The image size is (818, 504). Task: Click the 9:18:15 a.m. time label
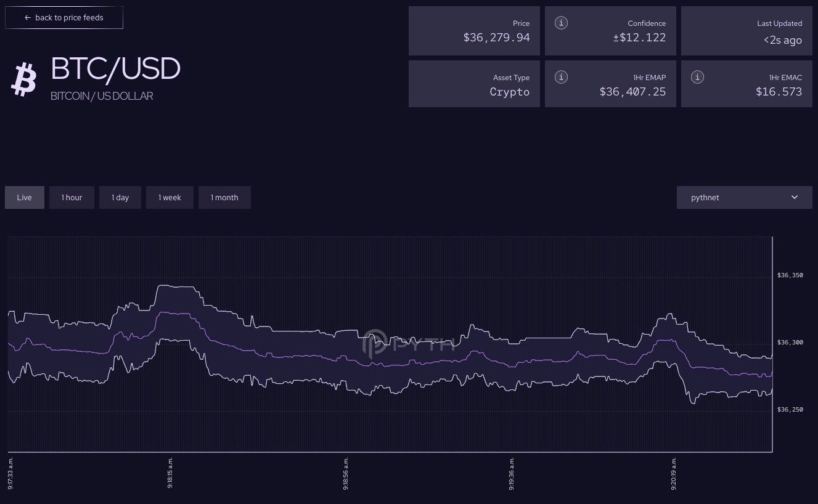pos(170,473)
